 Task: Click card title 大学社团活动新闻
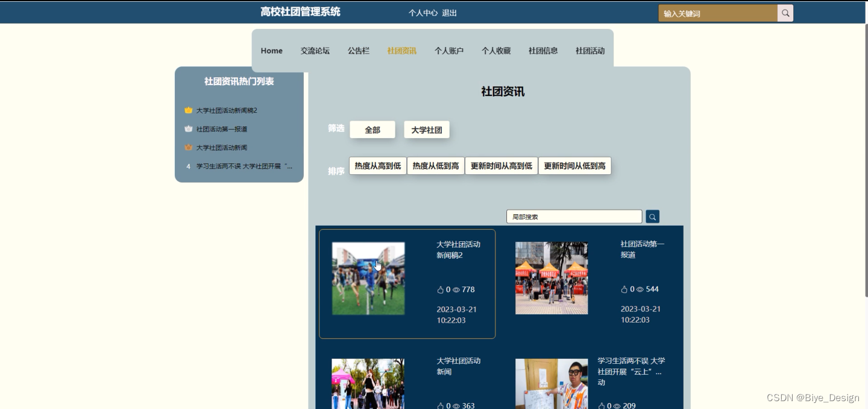(459, 366)
